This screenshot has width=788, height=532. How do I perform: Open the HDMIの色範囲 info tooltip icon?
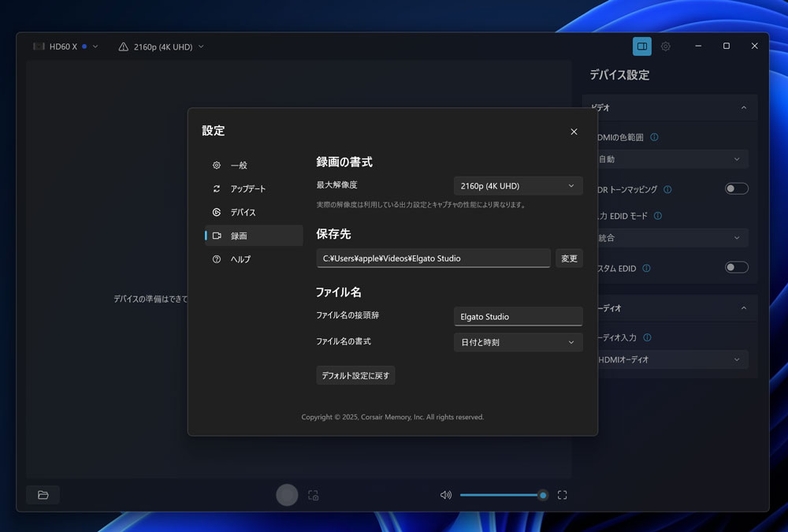click(656, 136)
